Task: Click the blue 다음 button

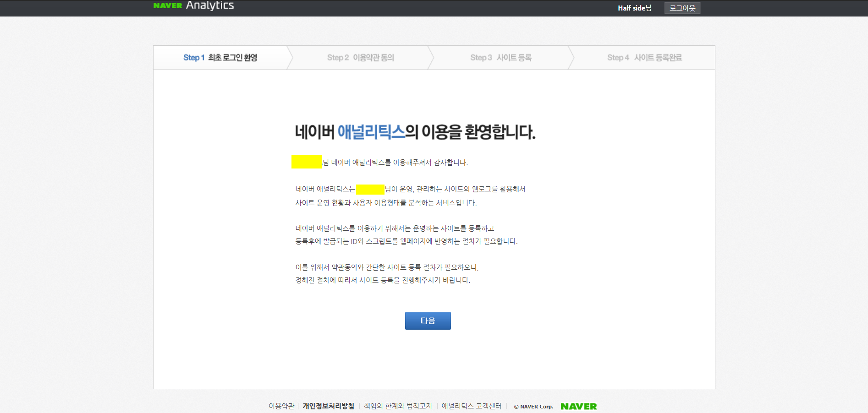Action: pos(428,321)
